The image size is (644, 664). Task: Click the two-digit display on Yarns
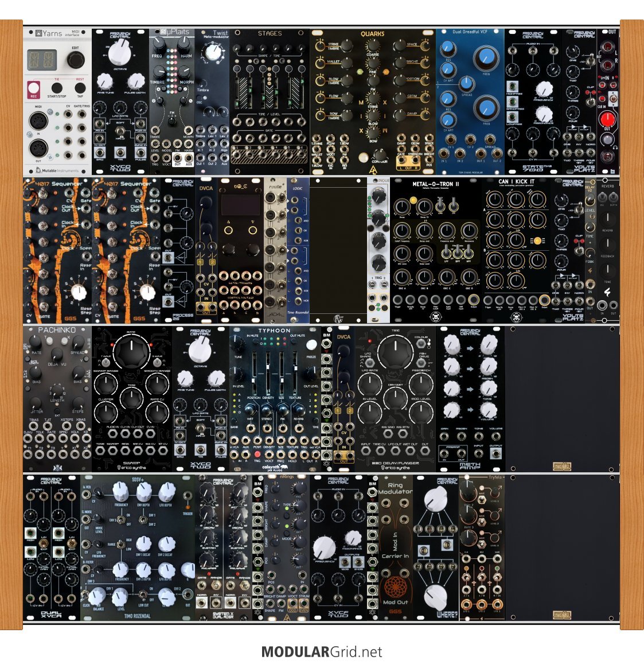click(x=42, y=60)
